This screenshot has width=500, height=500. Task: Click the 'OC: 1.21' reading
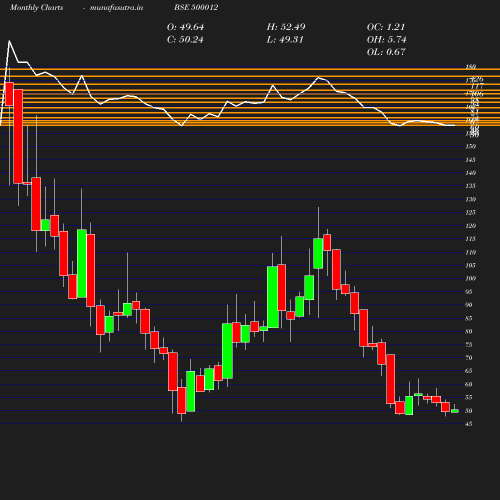tap(386, 27)
